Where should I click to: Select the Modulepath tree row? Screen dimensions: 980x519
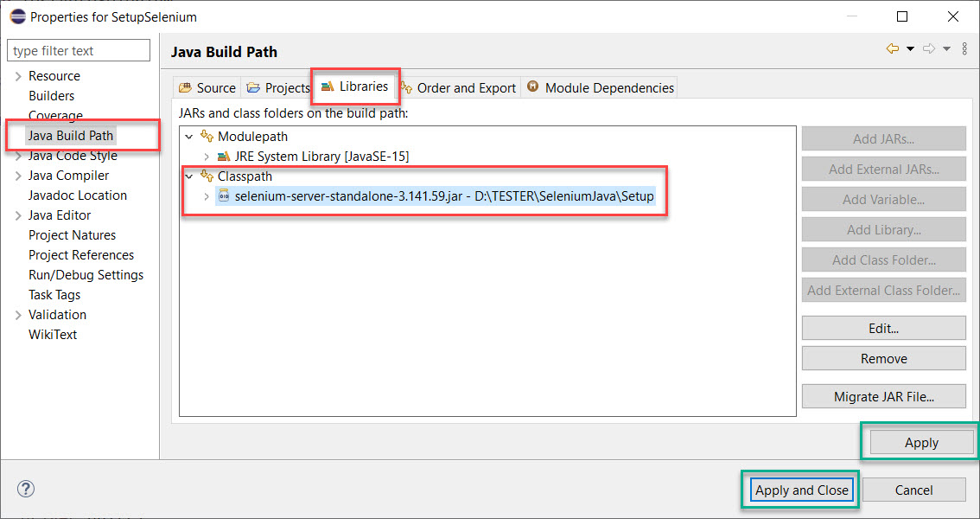pos(252,137)
